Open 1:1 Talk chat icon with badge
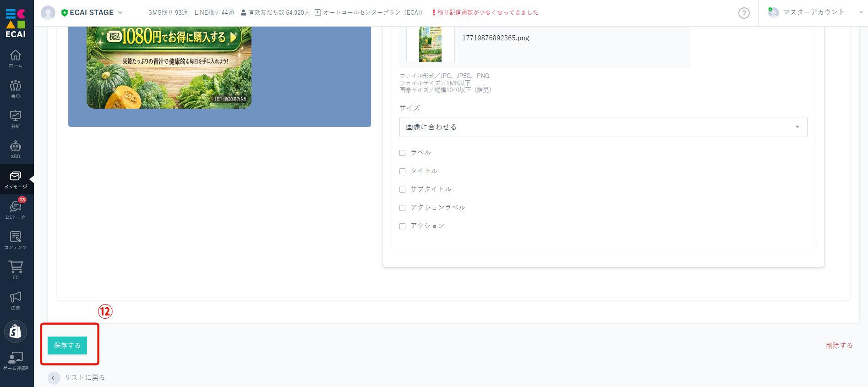 (16, 209)
